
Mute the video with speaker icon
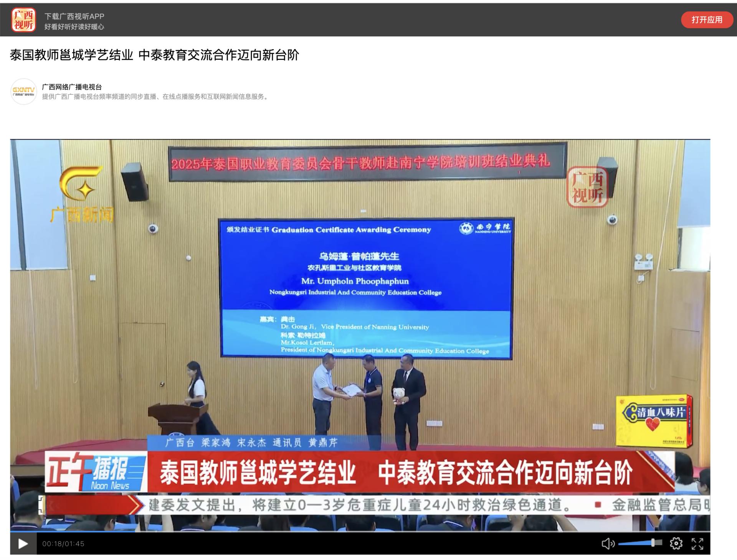(x=608, y=544)
